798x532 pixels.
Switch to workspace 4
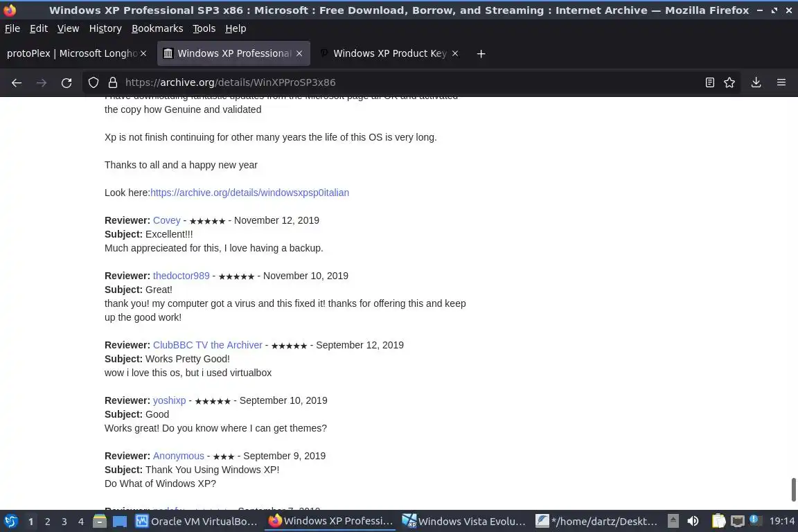[80, 522]
